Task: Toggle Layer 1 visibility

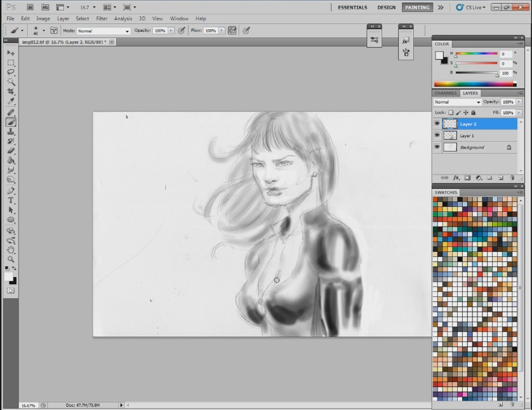Action: coord(437,135)
